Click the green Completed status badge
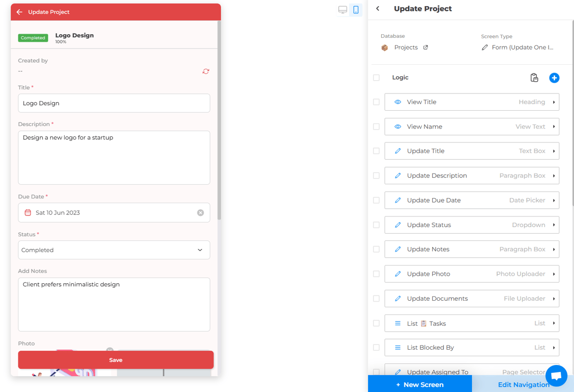The height and width of the screenshot is (392, 574). point(33,38)
